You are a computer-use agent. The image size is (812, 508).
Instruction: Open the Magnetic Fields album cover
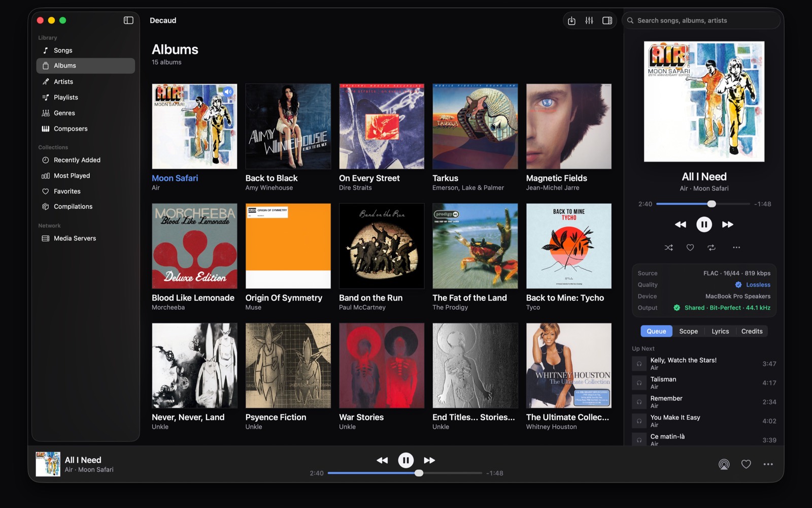pos(569,126)
